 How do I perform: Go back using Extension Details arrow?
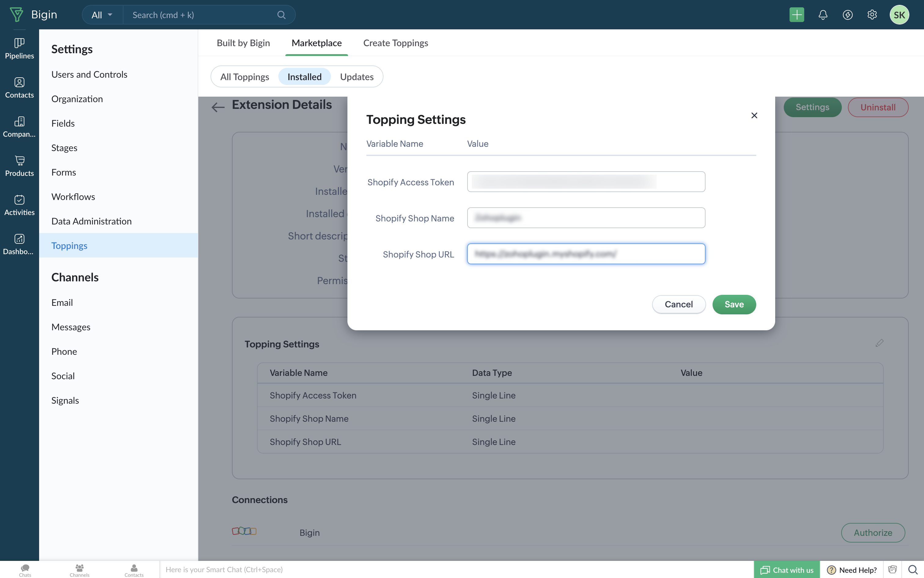pos(218,107)
